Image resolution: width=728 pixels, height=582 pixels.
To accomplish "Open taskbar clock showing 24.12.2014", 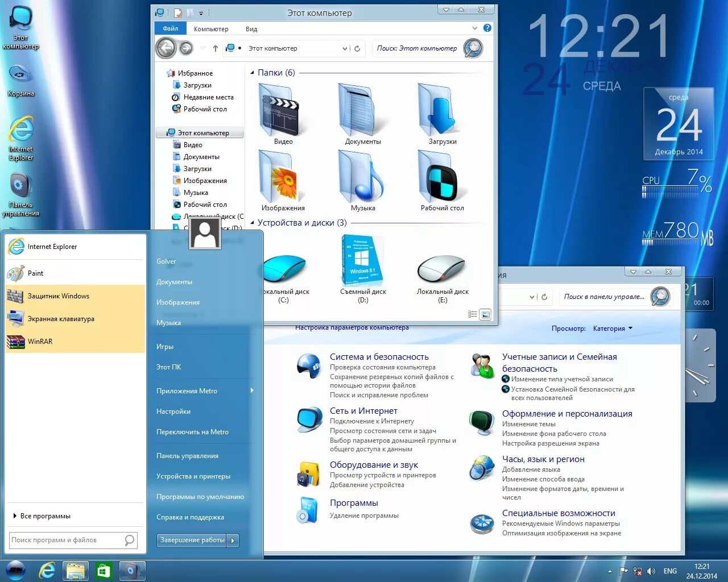I will pyautogui.click(x=702, y=571).
